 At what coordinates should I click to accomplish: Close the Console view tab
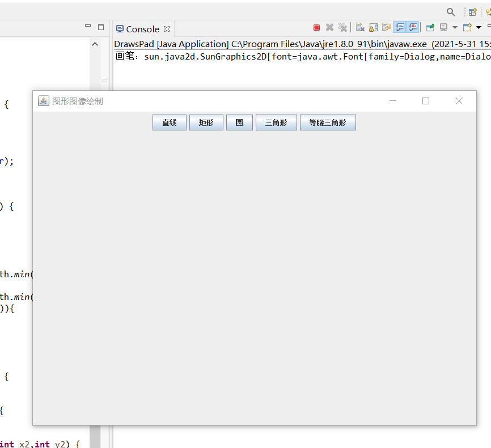click(x=167, y=29)
